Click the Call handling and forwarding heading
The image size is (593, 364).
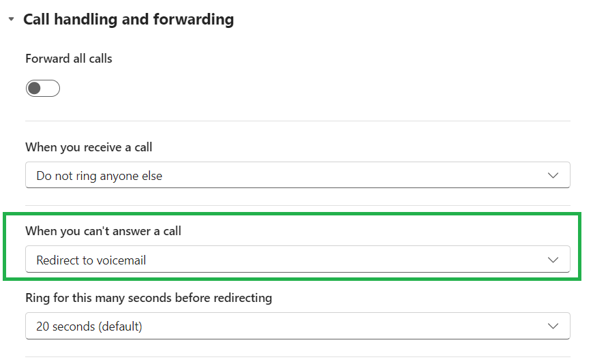128,20
